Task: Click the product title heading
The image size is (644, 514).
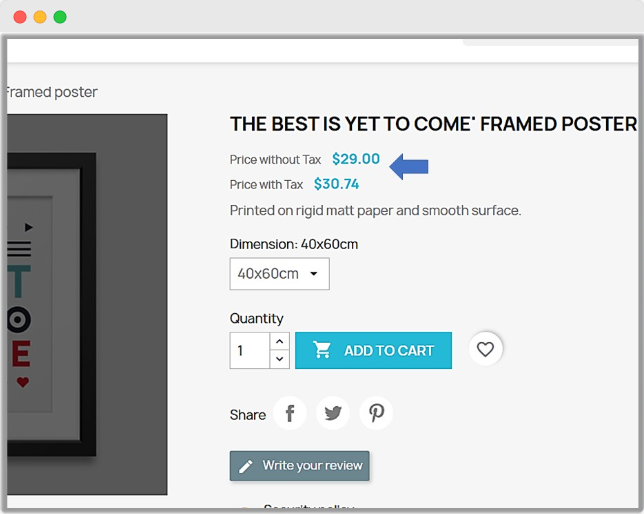Action: tap(433, 124)
